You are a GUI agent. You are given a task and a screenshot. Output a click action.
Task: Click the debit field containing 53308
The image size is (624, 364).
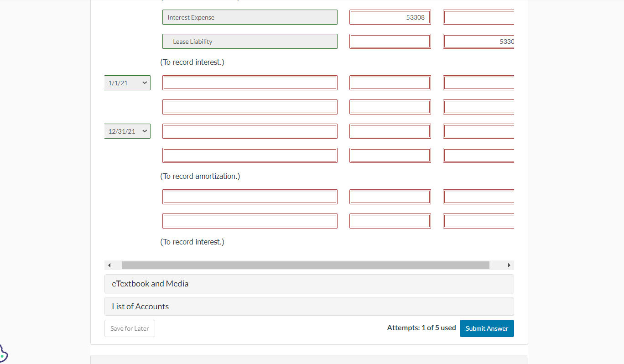390,17
